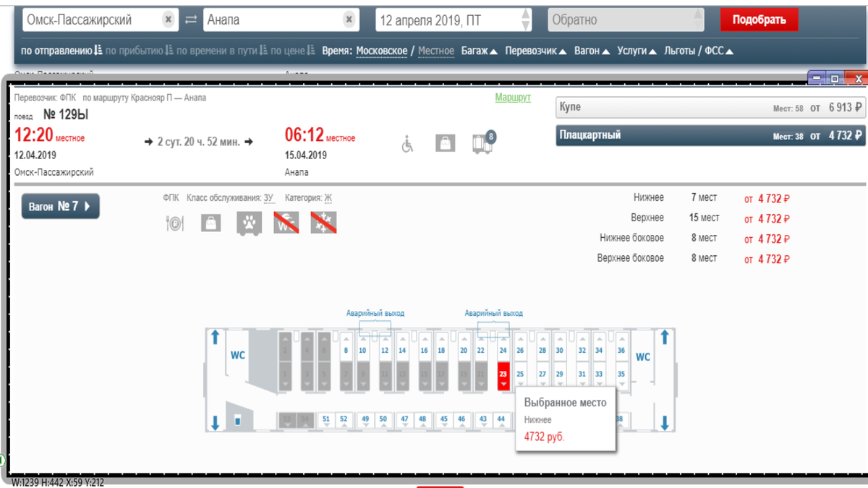Expand the Услуги filter
The image size is (868, 488).
pyautogui.click(x=637, y=51)
